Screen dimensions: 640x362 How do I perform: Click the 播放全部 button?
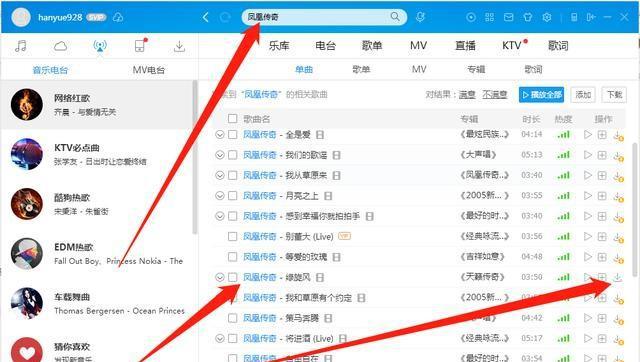(x=542, y=95)
